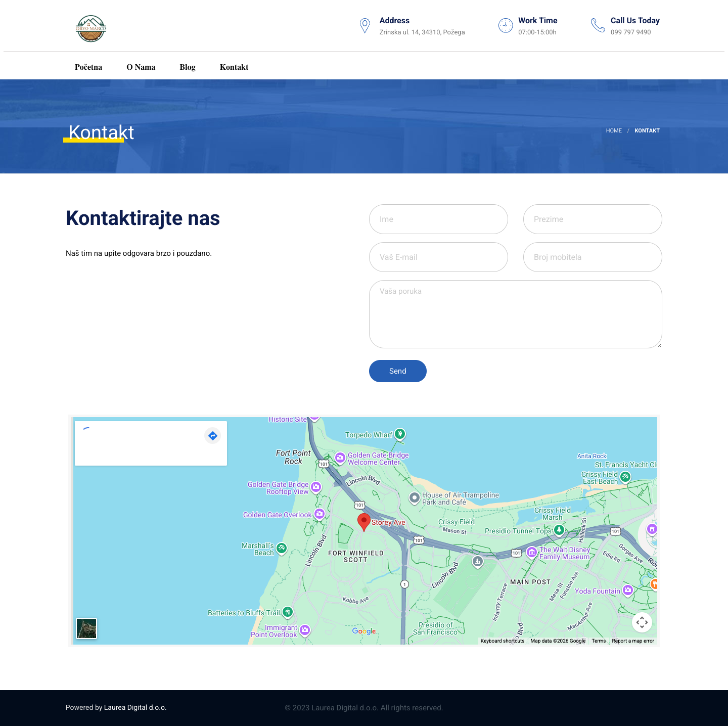Viewport: 728px width, 726px height.
Task: Open map directions arrow icon
Action: (213, 435)
